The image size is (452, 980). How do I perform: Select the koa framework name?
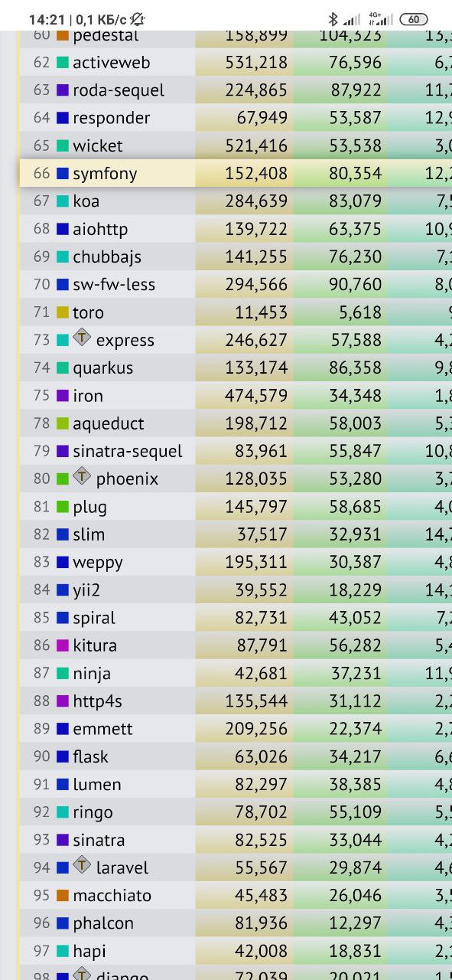86,201
